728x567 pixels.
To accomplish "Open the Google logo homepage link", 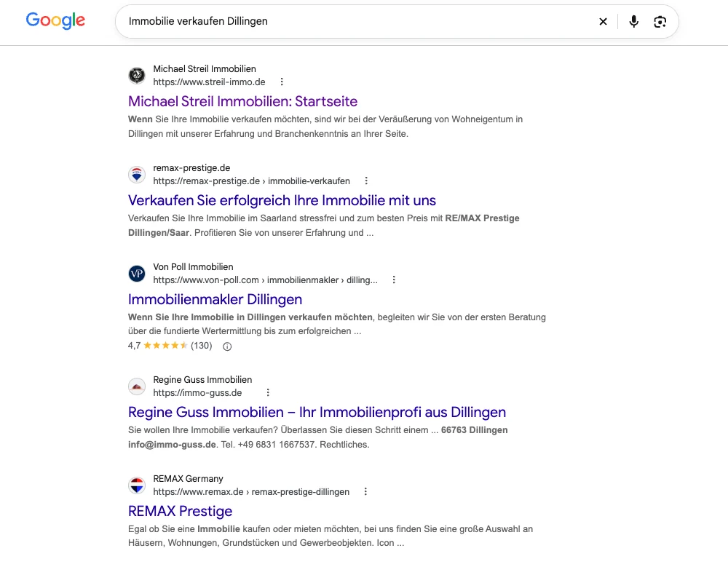I will pyautogui.click(x=55, y=20).
